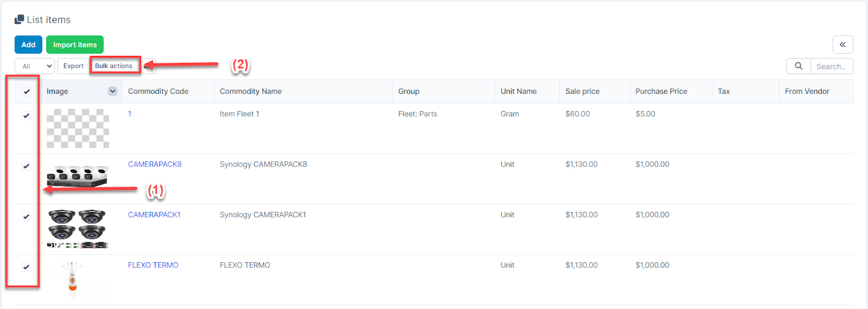Open the Item Fleet 1 placeholder image
This screenshot has height=309, width=868.
[78, 128]
